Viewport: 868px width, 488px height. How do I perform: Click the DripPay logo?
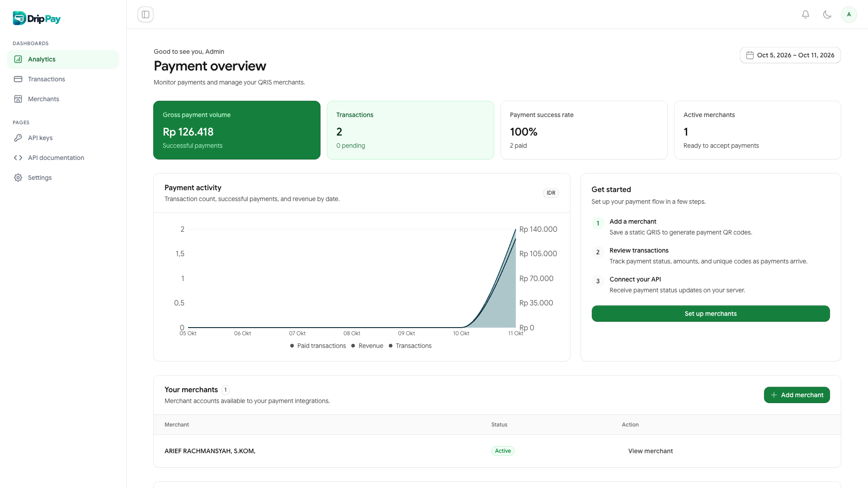click(37, 18)
